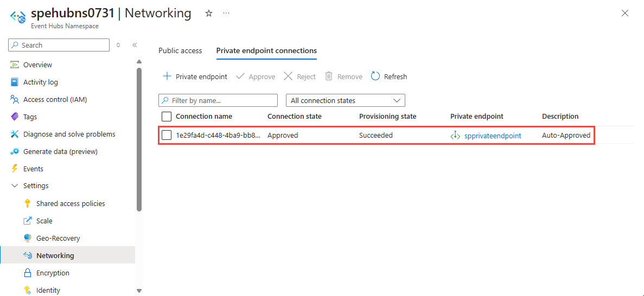The height and width of the screenshot is (296, 644).
Task: Open Diagnose and solve problems
Action: 69,134
